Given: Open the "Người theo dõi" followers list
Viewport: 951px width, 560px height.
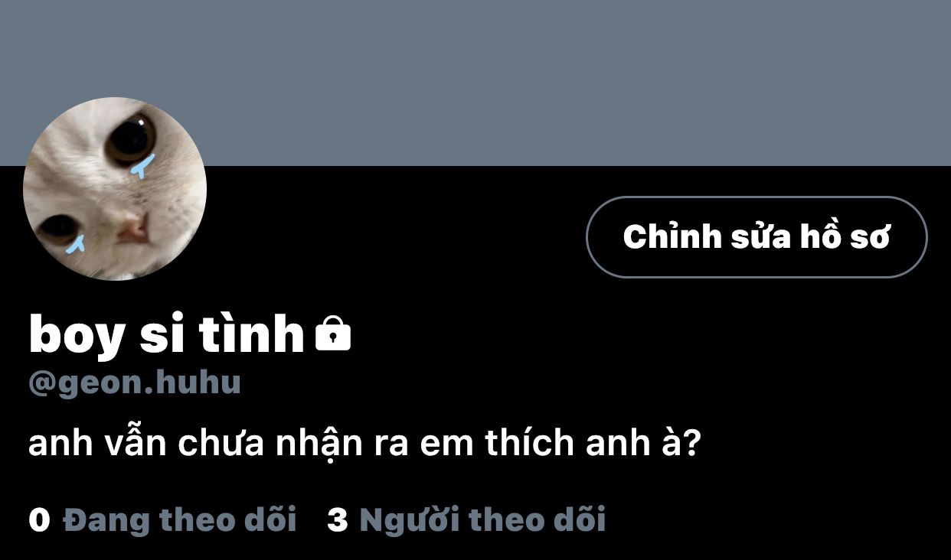Looking at the screenshot, I should point(482,520).
